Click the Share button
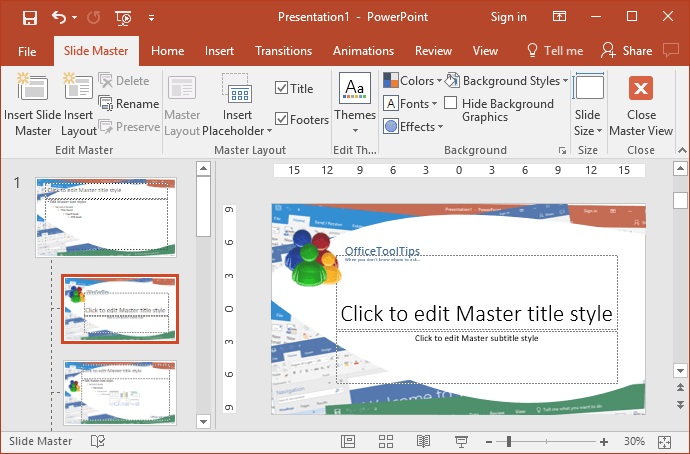This screenshot has width=690, height=454. 627,51
